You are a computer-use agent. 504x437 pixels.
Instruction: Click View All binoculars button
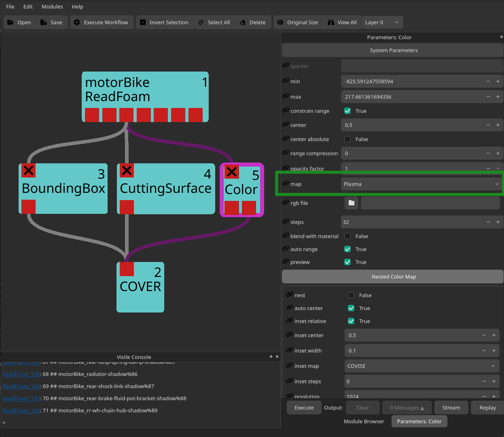pyautogui.click(x=342, y=22)
